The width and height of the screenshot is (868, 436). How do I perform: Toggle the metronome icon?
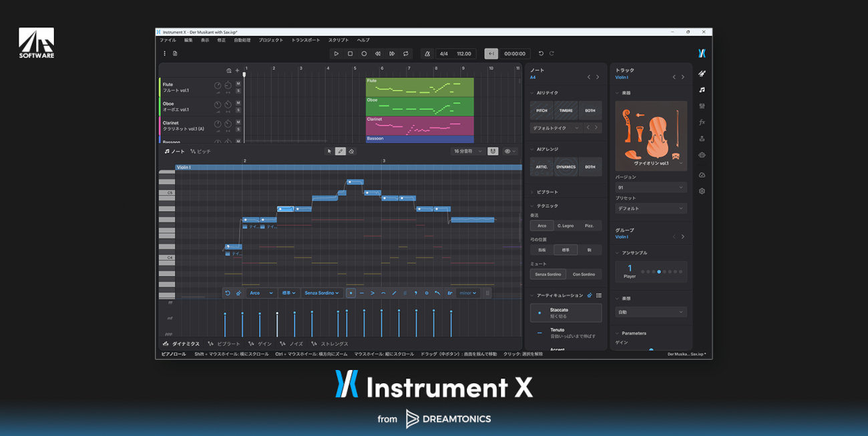427,53
